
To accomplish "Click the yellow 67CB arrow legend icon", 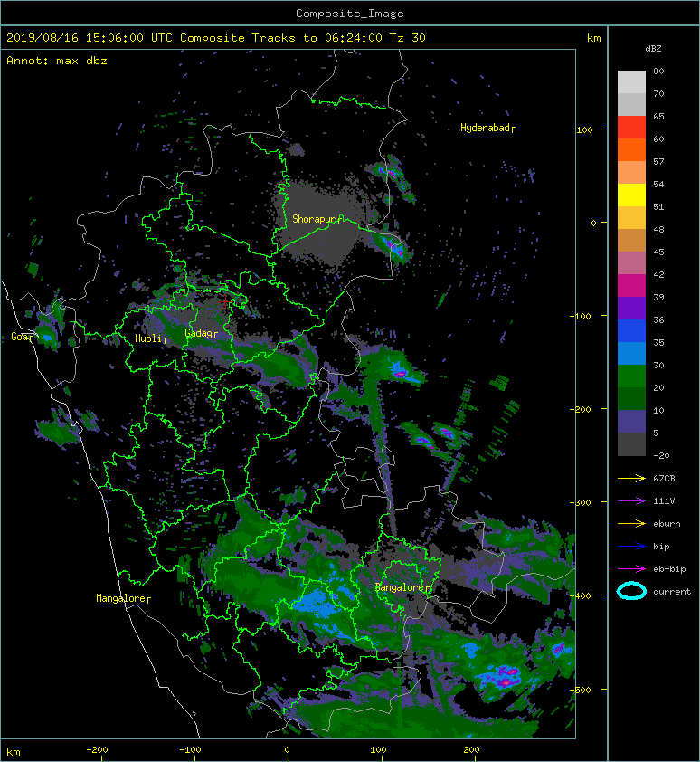I will point(631,479).
